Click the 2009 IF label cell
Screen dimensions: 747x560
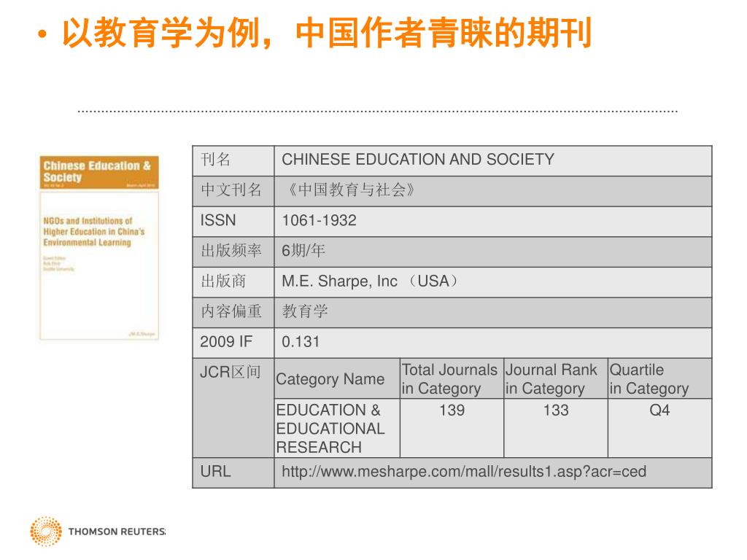(x=233, y=343)
